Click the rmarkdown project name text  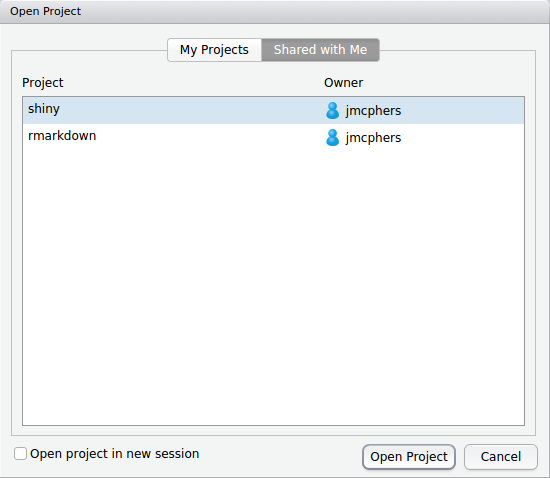62,136
